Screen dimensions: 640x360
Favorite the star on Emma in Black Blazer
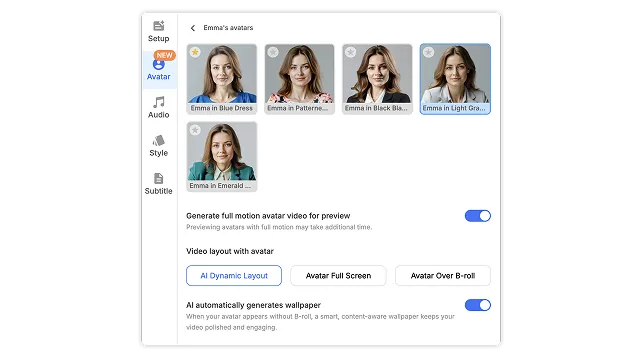[351, 52]
